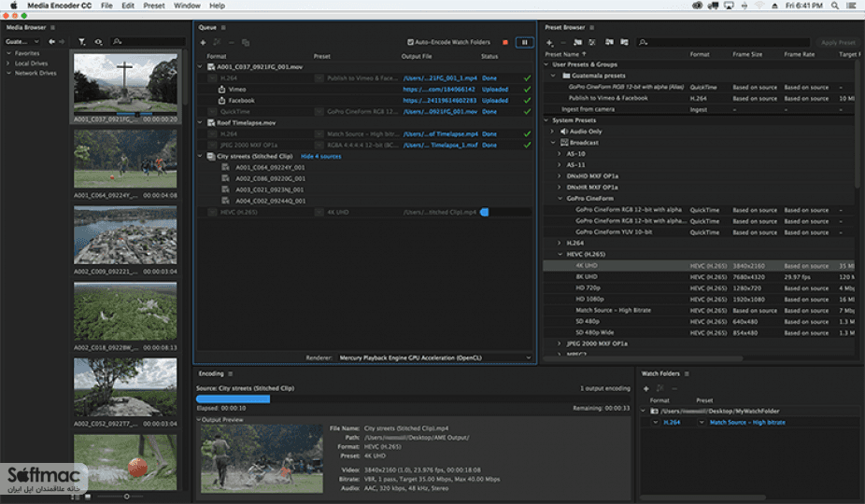865x504 pixels.
Task: Open the Media Encoder CC app menu
Action: point(60,6)
